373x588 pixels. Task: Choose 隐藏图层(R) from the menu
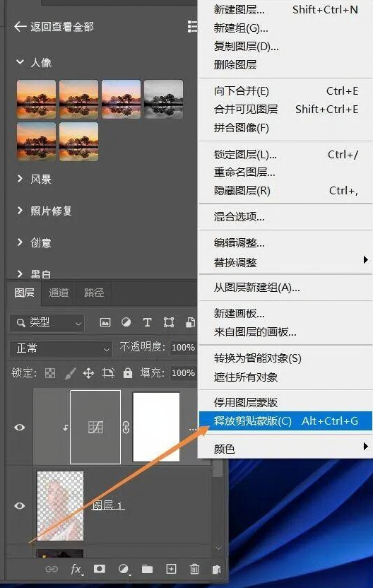tap(285, 191)
